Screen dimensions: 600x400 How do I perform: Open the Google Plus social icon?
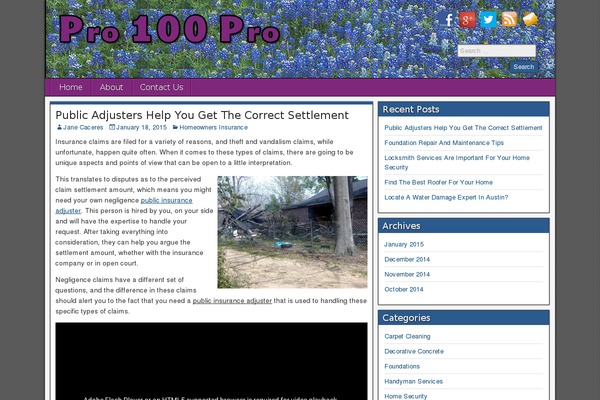coord(467,20)
